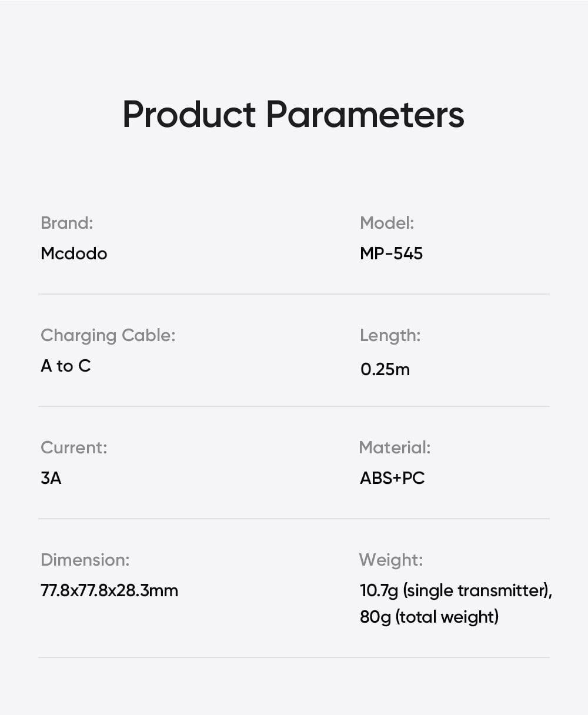Click the Length label

[x=390, y=335]
